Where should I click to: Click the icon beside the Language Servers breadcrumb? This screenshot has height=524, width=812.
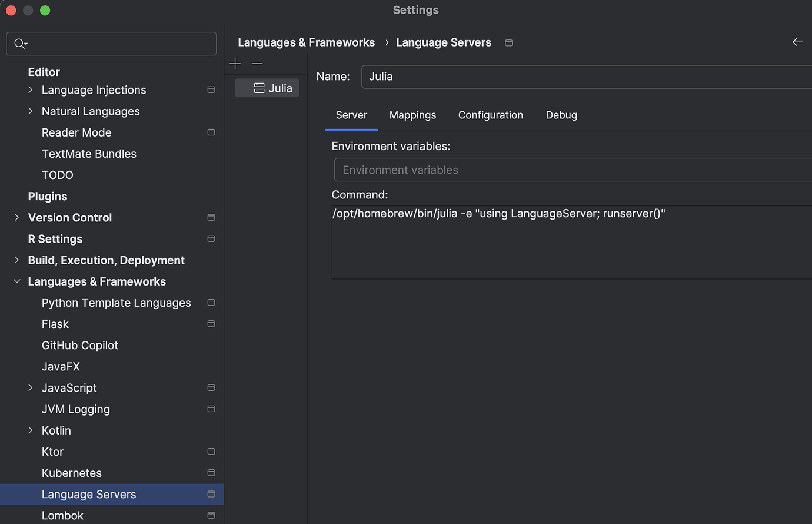point(508,42)
